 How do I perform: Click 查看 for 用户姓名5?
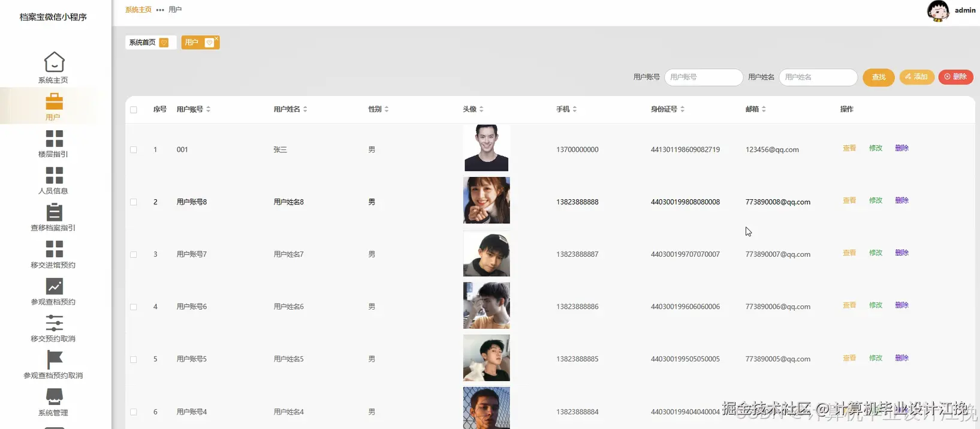point(849,358)
